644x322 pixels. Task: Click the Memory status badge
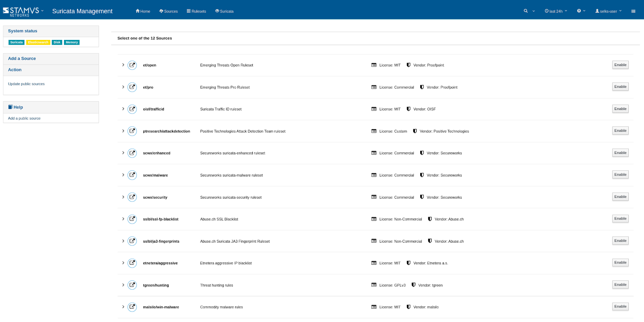[72, 42]
